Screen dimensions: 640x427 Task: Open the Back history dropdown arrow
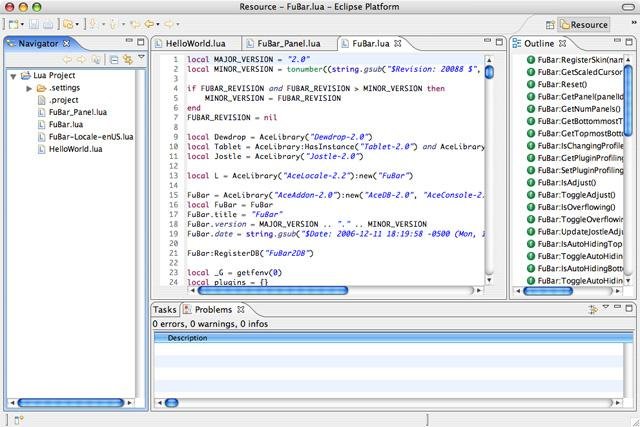[158, 24]
